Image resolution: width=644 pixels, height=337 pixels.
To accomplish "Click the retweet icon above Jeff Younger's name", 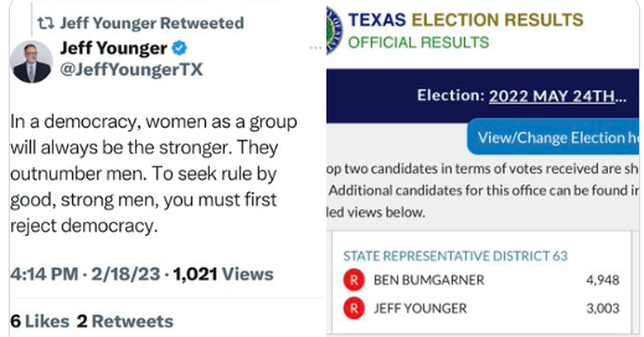I will [46, 23].
